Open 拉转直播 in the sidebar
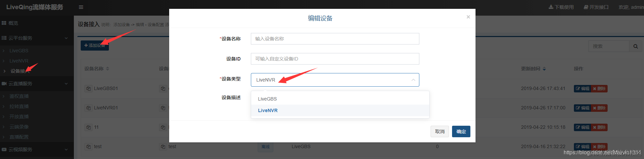Viewport: 644px width, 159px height. [x=19, y=106]
